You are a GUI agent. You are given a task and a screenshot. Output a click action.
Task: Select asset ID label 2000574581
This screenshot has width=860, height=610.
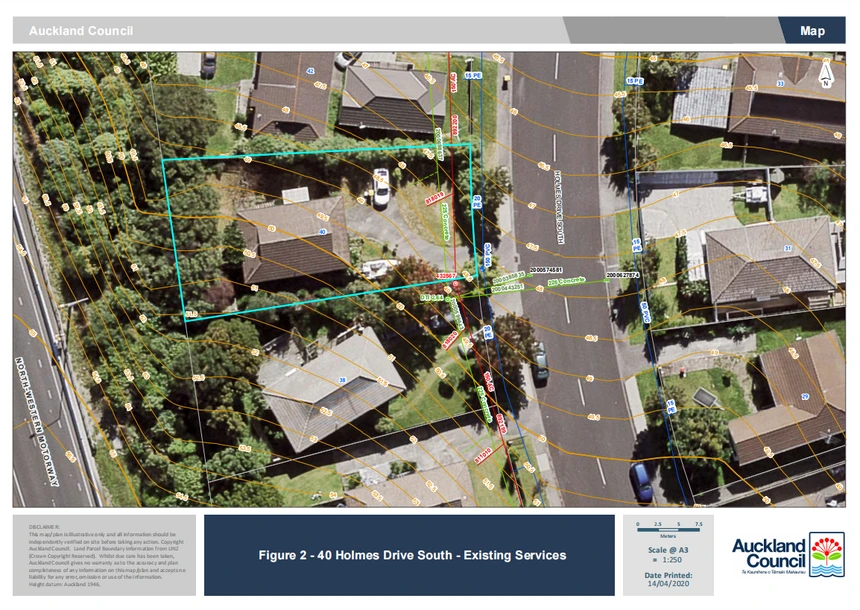[546, 270]
